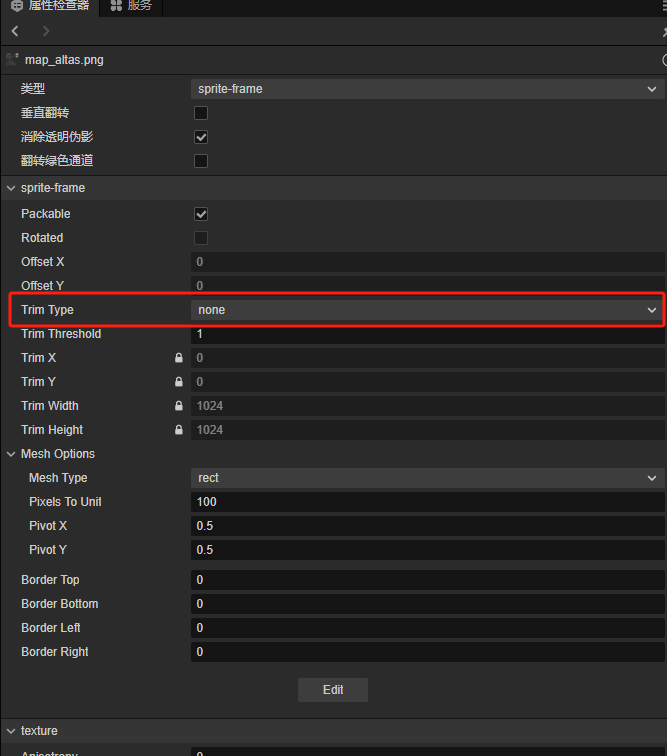Click the 消除透明伪影 label
Image resolution: width=667 pixels, height=756 pixels.
[x=57, y=137]
